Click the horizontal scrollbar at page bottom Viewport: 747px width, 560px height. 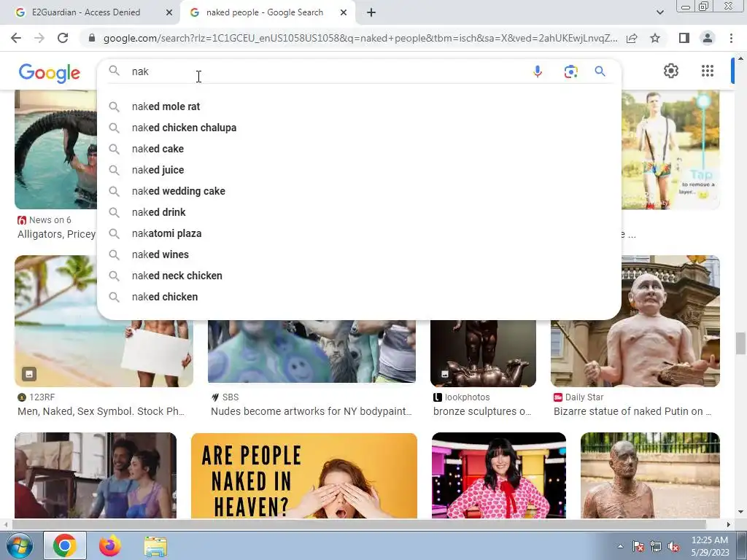pos(359,524)
